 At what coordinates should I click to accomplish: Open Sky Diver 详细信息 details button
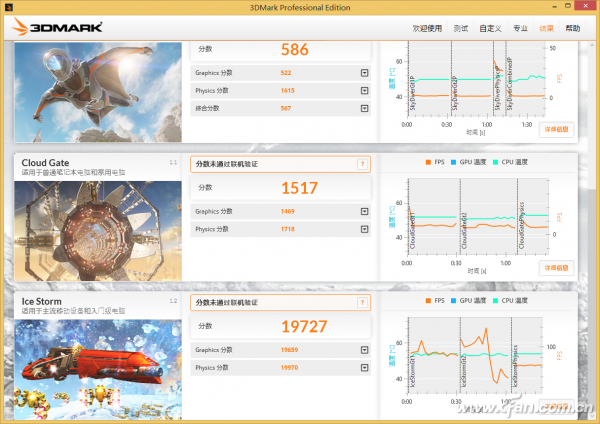coord(556,129)
